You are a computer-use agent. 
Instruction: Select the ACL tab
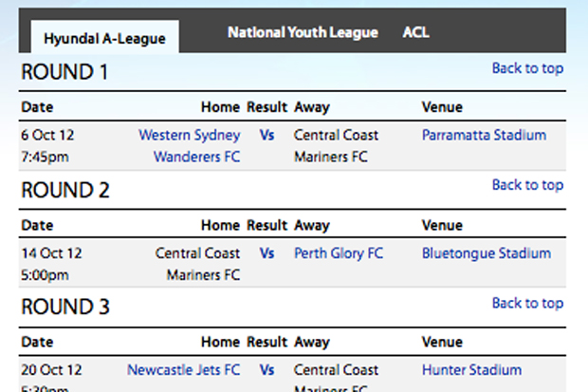[415, 32]
